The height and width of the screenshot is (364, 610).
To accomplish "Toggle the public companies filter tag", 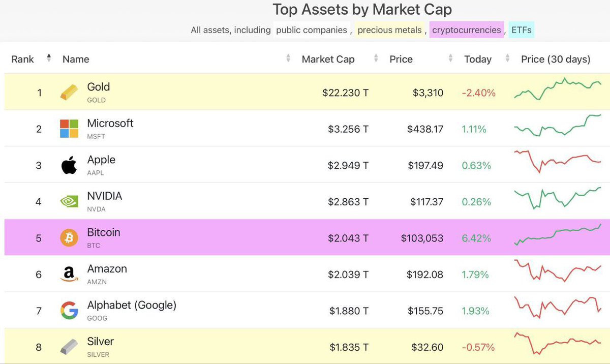I will (312, 30).
